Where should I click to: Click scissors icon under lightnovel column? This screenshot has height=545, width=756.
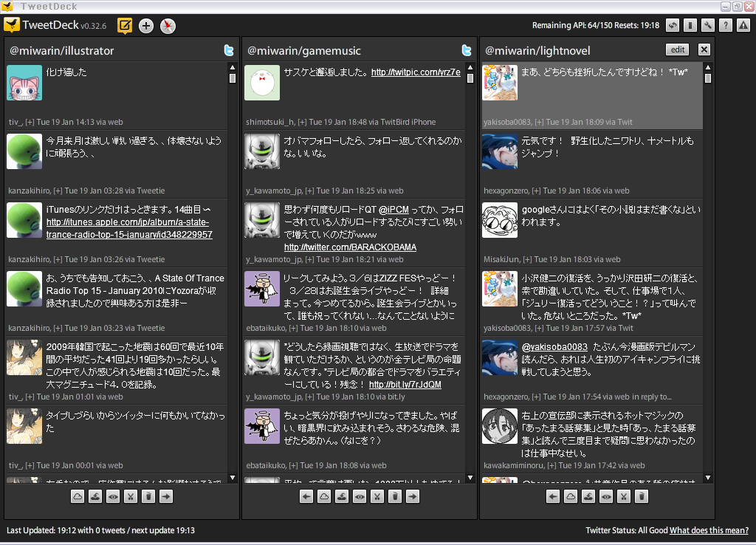(624, 496)
